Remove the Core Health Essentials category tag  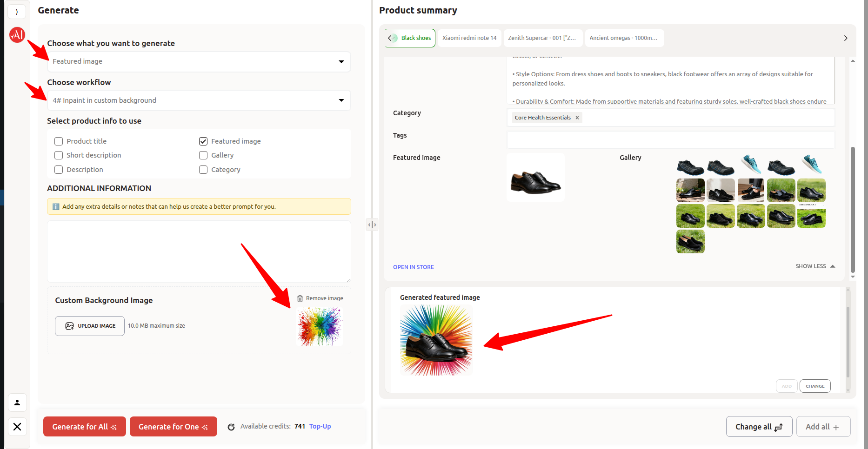[577, 118]
